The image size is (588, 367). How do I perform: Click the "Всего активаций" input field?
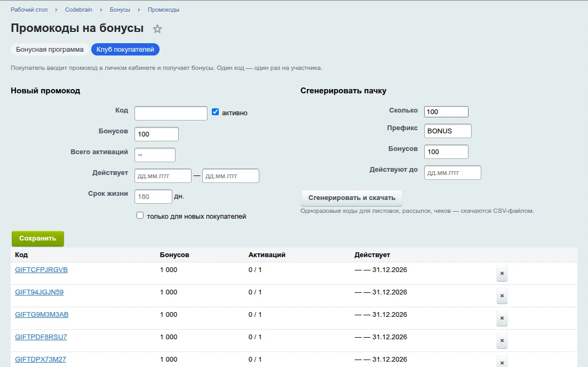coord(155,155)
